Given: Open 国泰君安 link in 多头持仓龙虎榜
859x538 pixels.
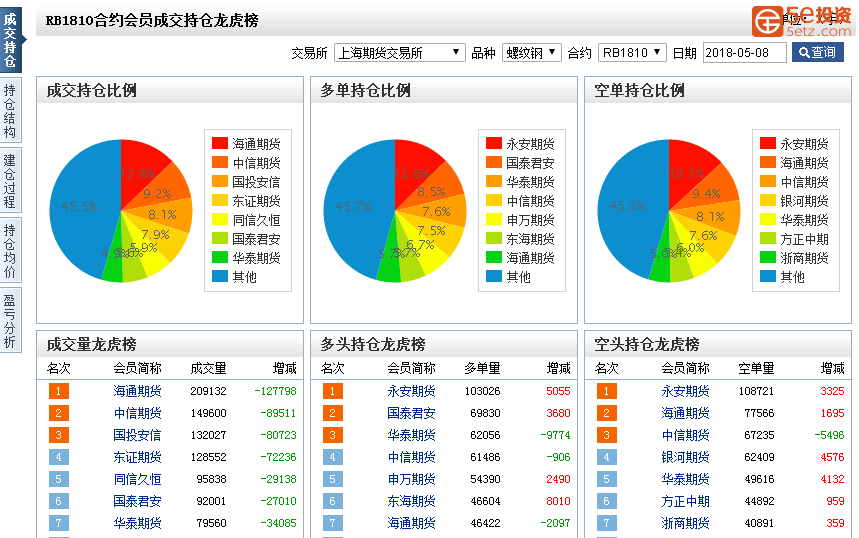Looking at the screenshot, I should (411, 413).
